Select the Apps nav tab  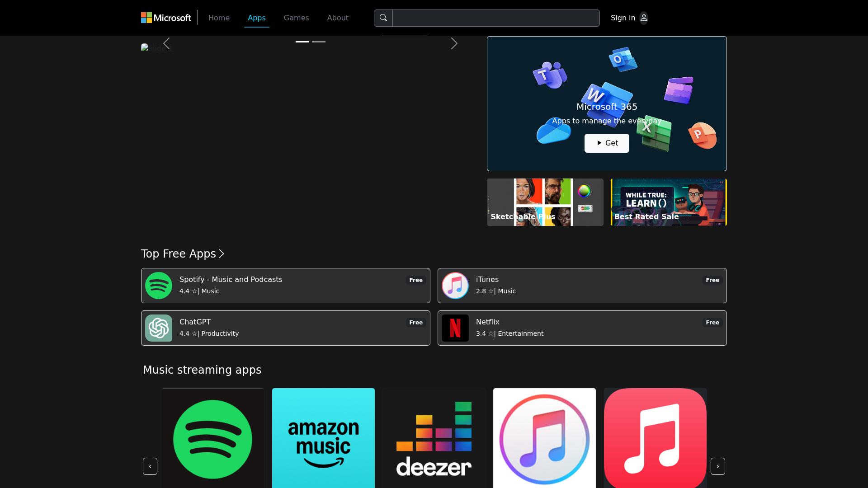[x=256, y=18]
